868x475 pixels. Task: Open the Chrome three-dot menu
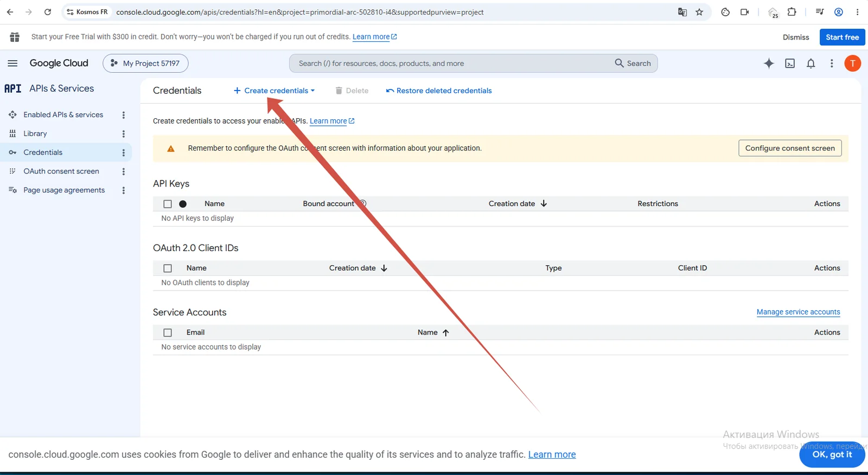pos(857,12)
